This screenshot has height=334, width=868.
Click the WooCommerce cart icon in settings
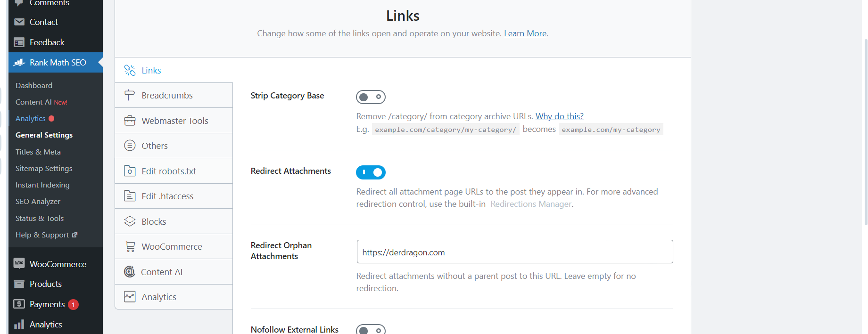(130, 246)
